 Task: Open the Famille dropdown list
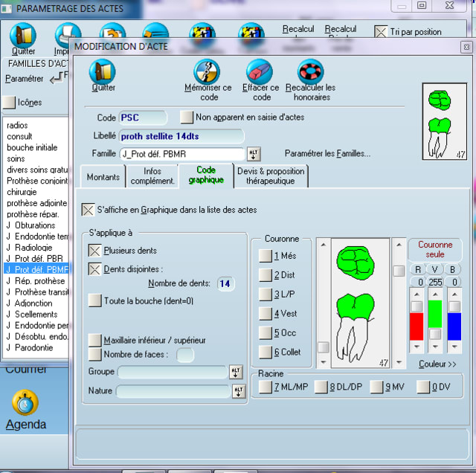[253, 154]
